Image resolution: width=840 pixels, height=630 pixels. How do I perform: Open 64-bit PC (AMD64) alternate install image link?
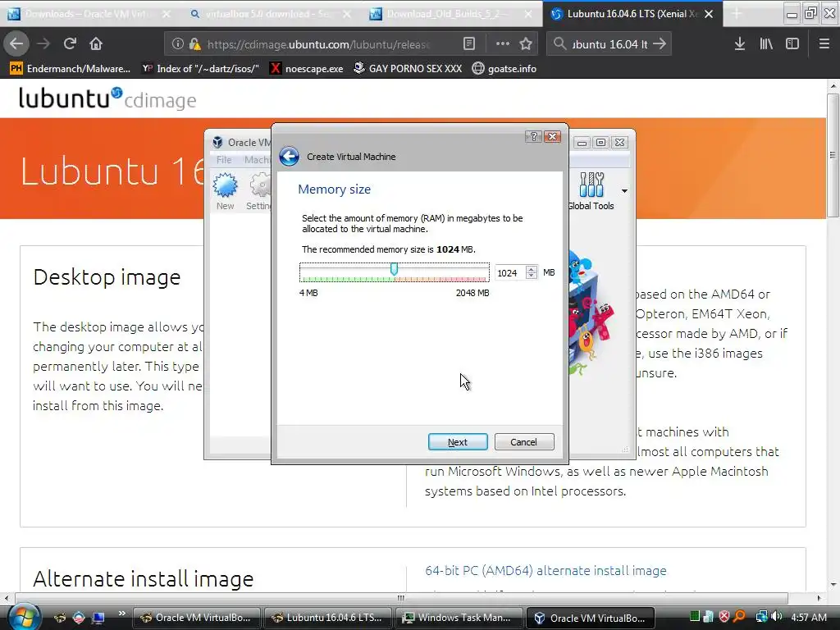coord(546,571)
